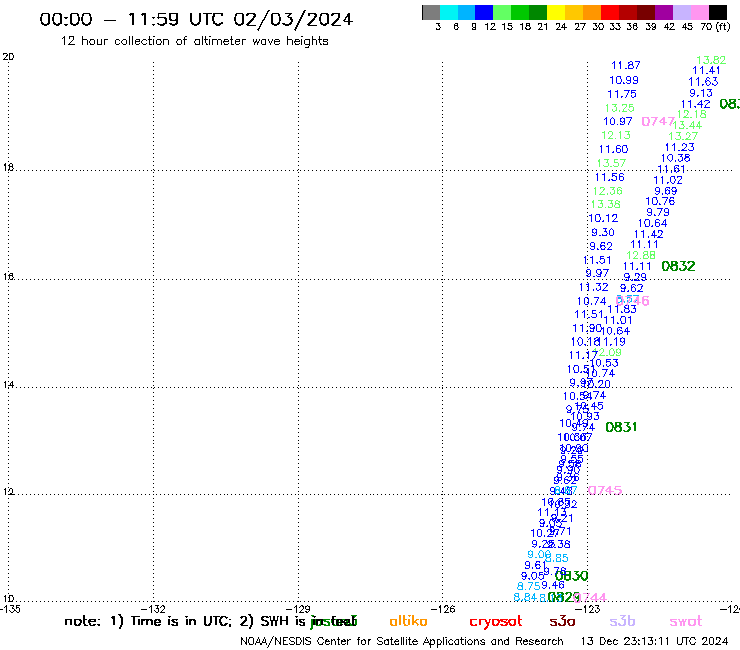
Task: Select the wave height value 11.41
Action: pos(706,70)
